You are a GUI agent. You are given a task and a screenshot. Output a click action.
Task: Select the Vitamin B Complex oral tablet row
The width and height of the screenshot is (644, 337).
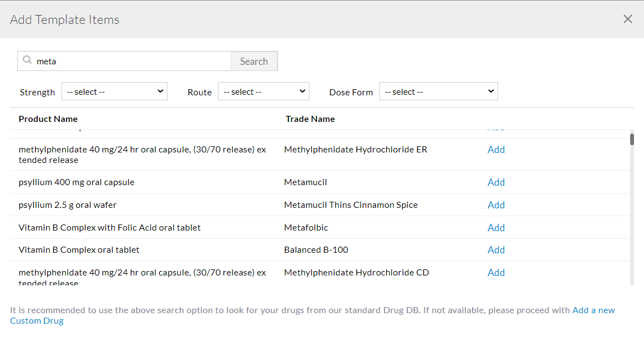[79, 250]
